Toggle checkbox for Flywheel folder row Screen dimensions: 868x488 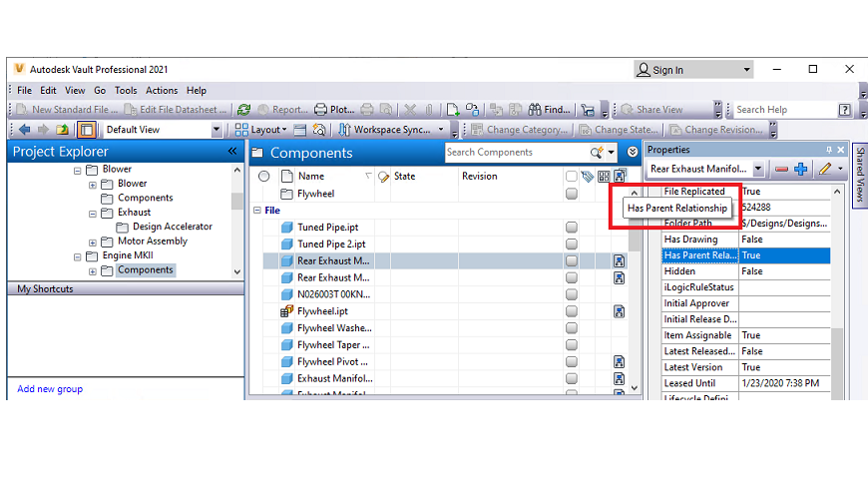coord(572,194)
